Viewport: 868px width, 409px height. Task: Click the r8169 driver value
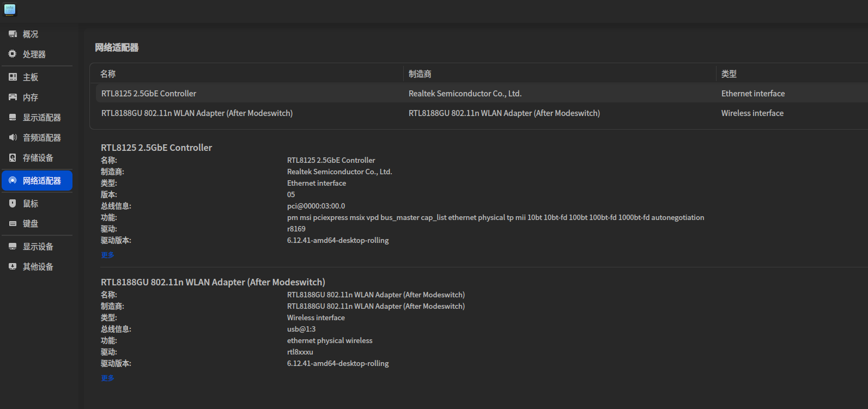(x=296, y=229)
